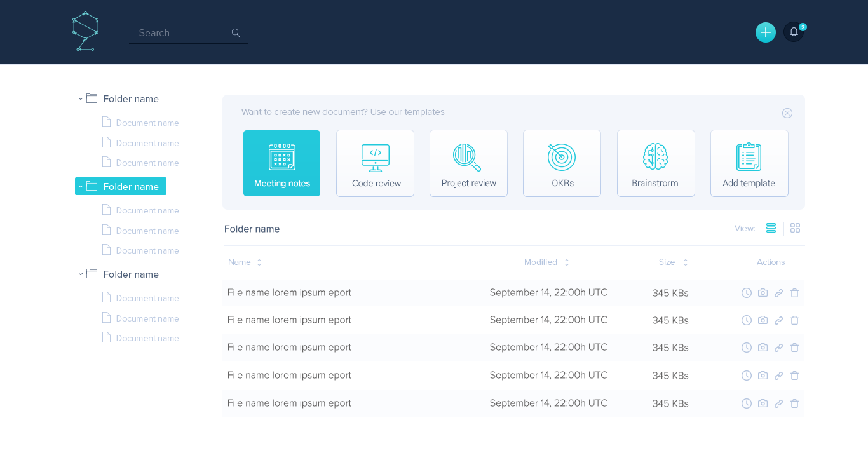Click the Folder name heading above table
This screenshot has width=868, height=474.
point(252,229)
